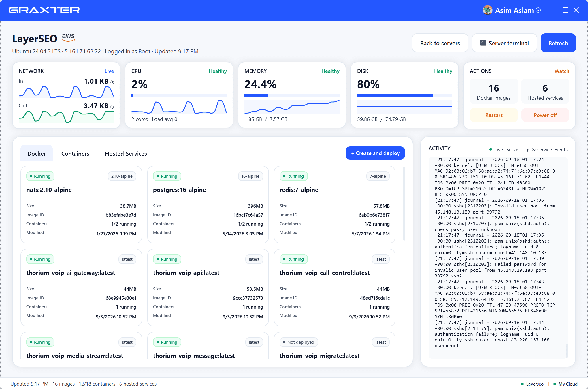The image size is (588, 389).
Task: Click Running badge on postgres:16-alpine
Action: (167, 176)
